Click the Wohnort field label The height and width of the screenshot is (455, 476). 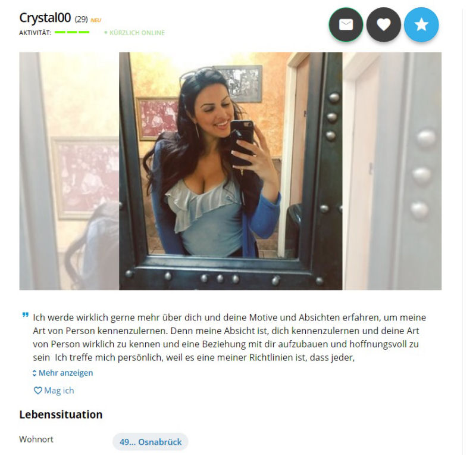pos(36,439)
